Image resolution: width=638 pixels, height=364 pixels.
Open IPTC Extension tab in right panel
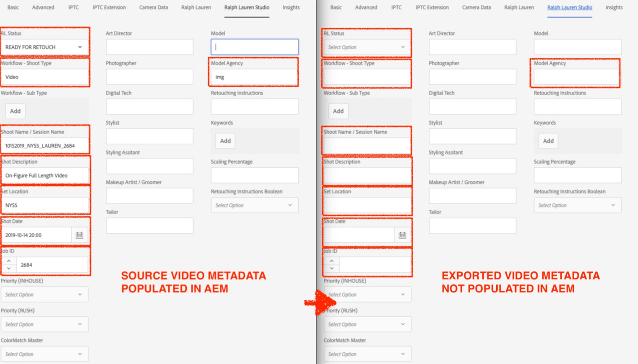[x=432, y=8]
